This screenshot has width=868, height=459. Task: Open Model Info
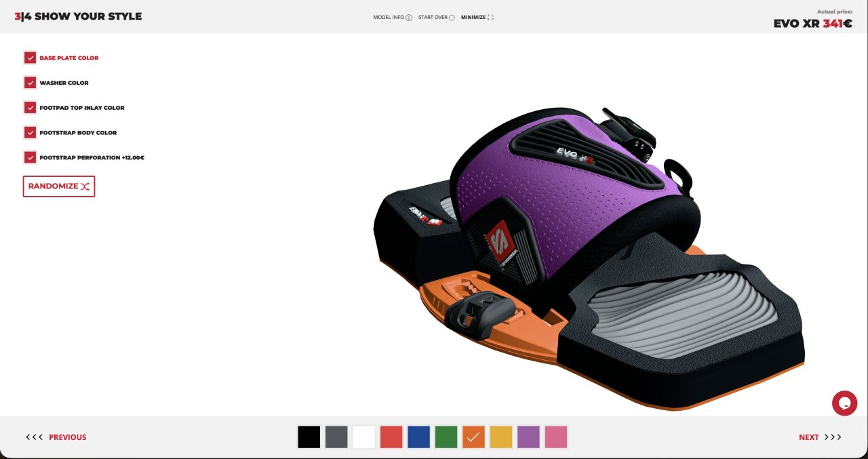(393, 18)
